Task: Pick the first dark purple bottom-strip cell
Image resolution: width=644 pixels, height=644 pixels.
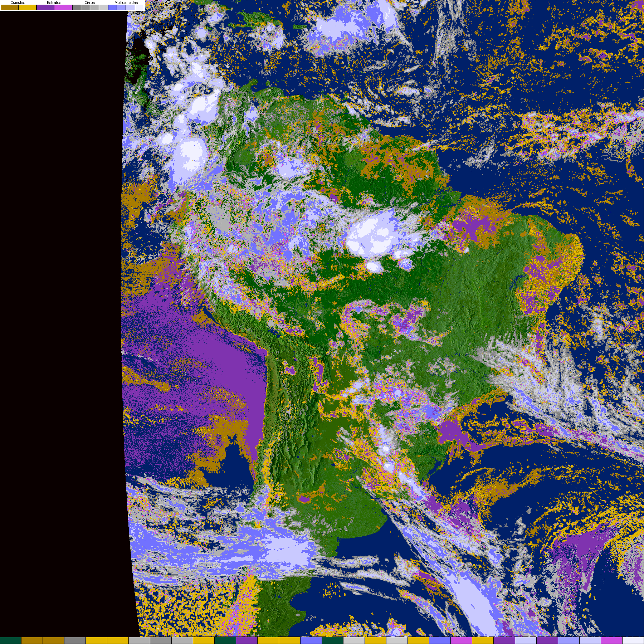Action: (x=247, y=640)
